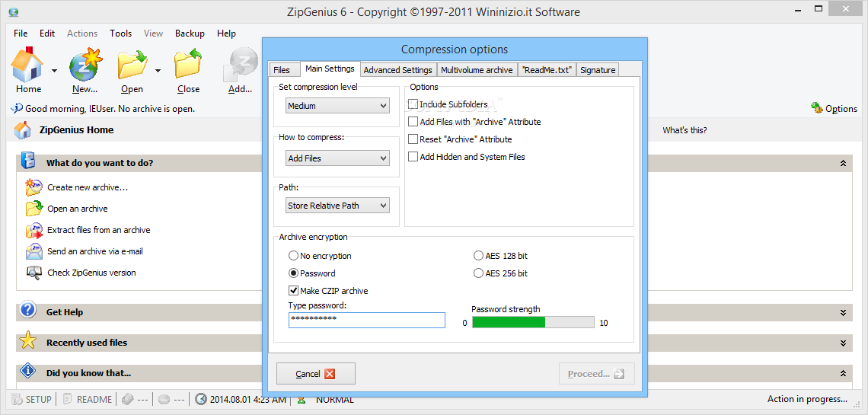Open the Help menu
The image size is (868, 415).
tap(226, 34)
